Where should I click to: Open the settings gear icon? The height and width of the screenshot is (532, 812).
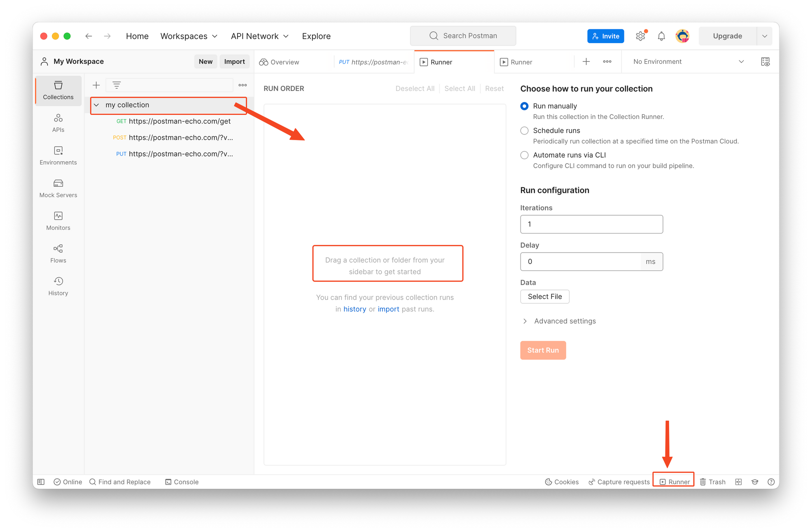click(x=640, y=36)
